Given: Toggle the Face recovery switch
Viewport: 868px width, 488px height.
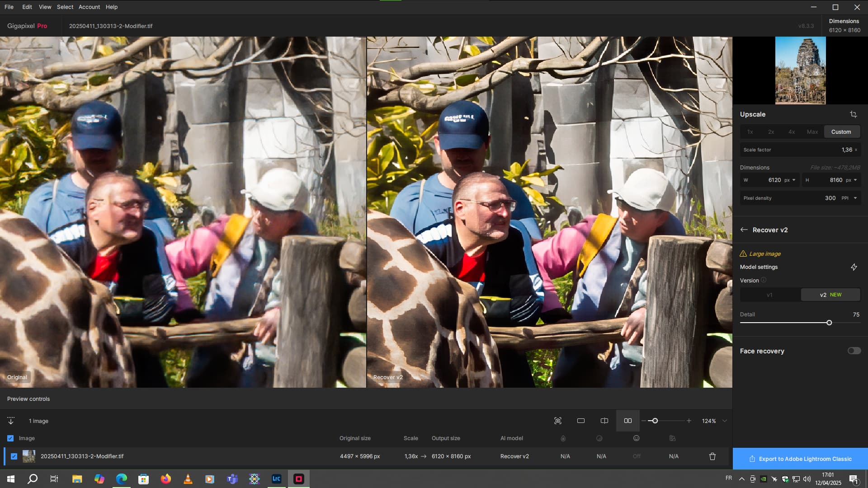Looking at the screenshot, I should [854, 351].
